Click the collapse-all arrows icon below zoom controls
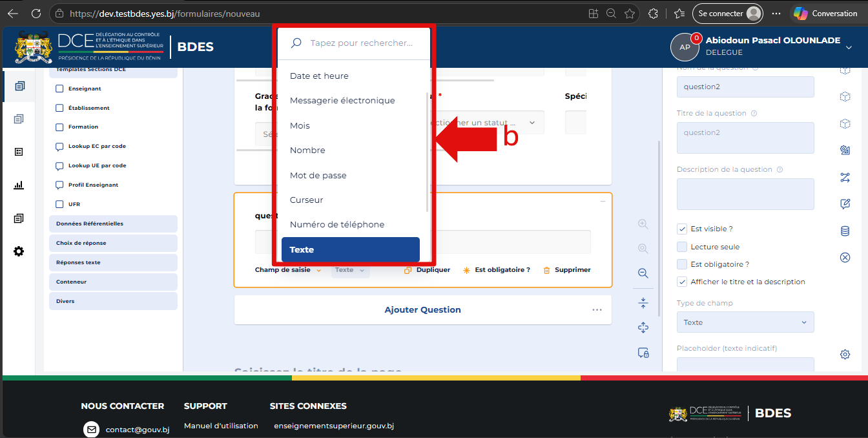This screenshot has width=868, height=438. click(643, 303)
